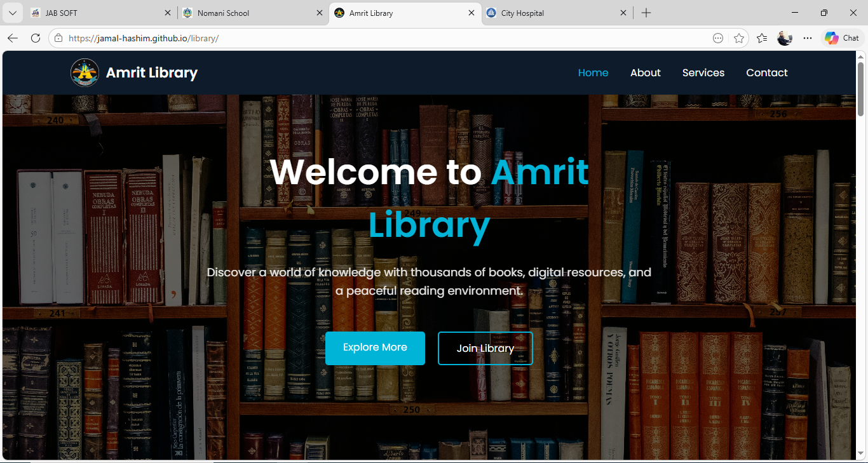Click the Join Library button
Image resolution: width=868 pixels, height=463 pixels.
pyautogui.click(x=485, y=348)
